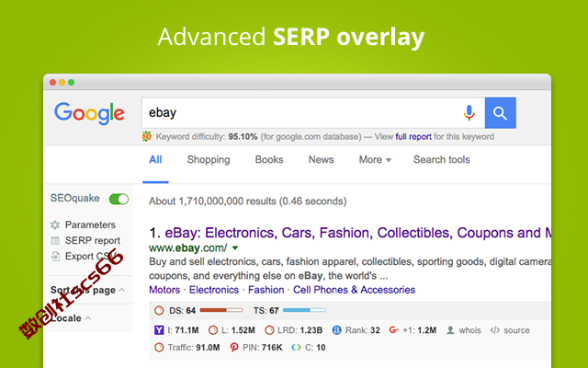
Task: Click the whois link text
Action: pyautogui.click(x=469, y=330)
